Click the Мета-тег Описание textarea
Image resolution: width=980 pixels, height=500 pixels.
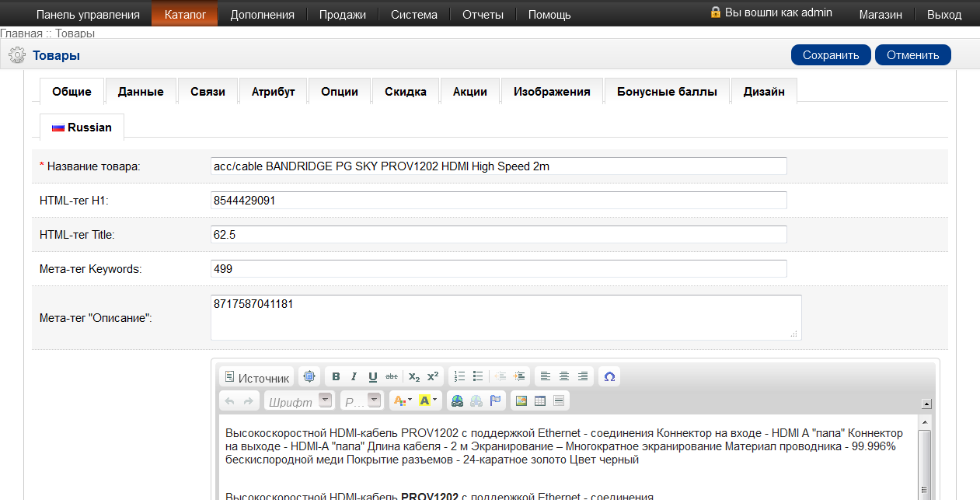pos(506,317)
